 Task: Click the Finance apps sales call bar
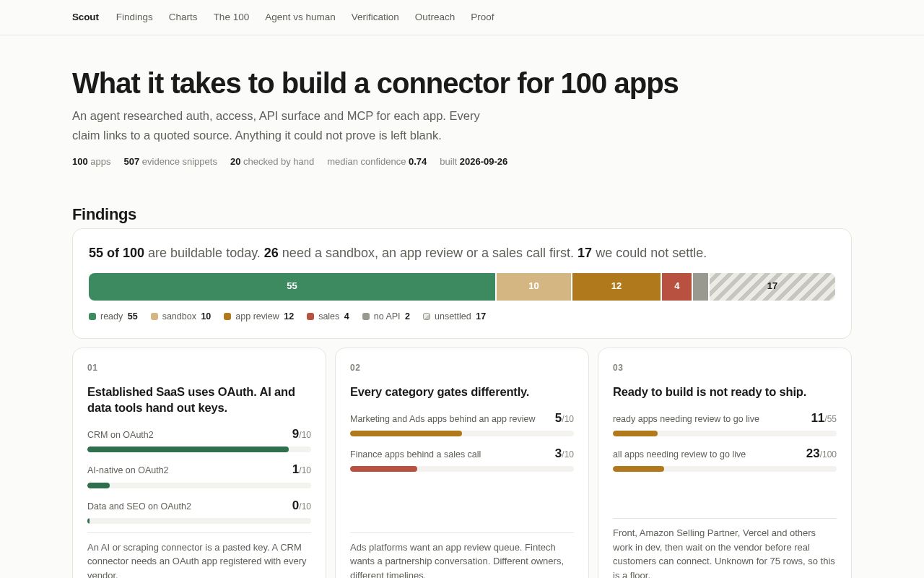point(462,469)
